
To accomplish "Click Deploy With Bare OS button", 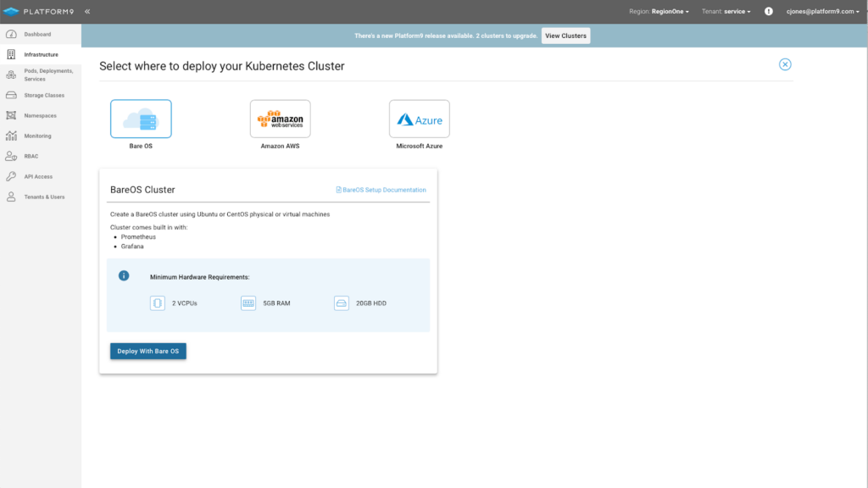I will [147, 351].
